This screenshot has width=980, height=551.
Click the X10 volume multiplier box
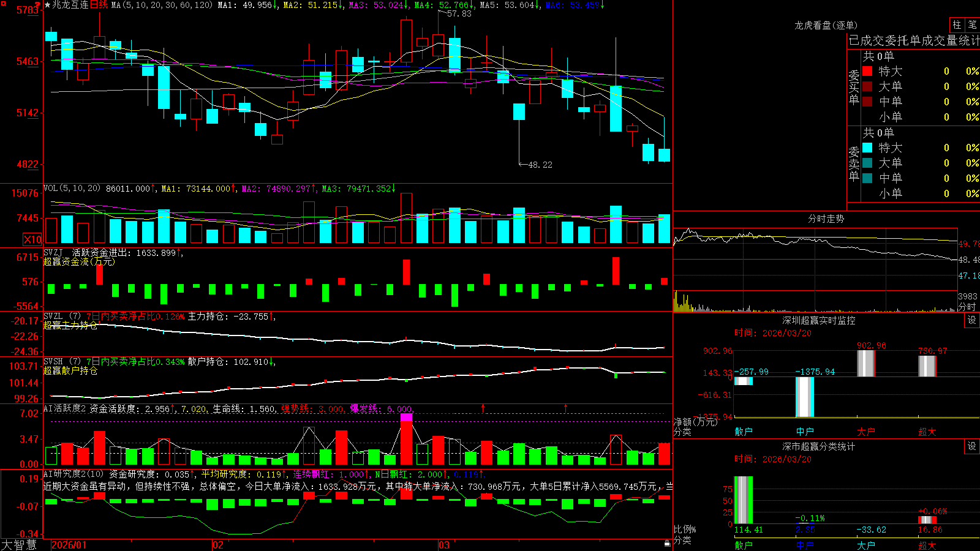32,239
